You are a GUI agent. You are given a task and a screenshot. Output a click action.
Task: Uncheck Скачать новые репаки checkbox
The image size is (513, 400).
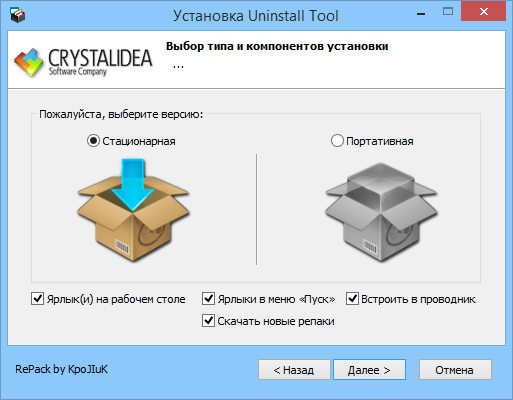(208, 321)
